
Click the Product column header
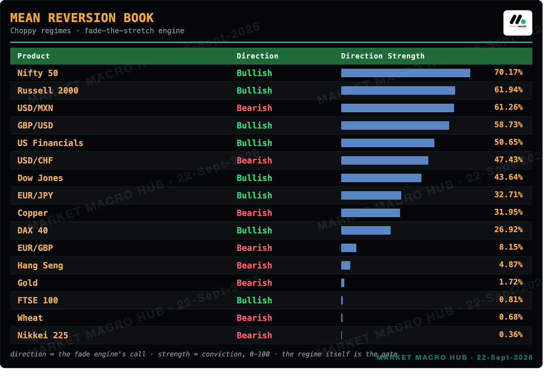point(34,56)
